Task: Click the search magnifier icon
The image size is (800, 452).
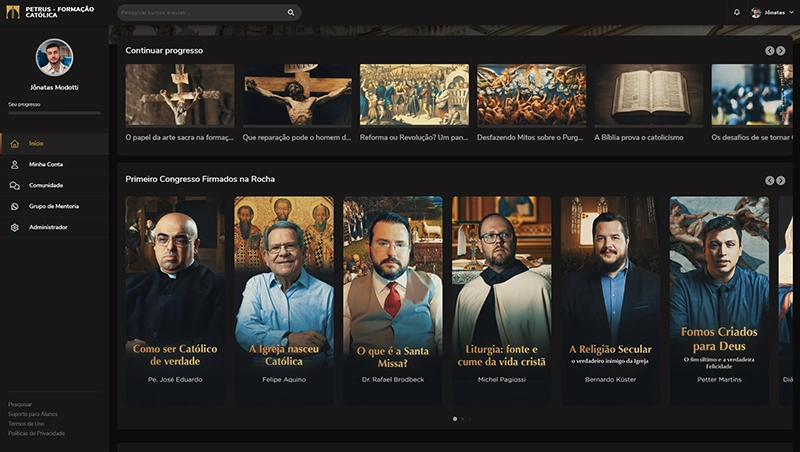Action: pyautogui.click(x=291, y=12)
